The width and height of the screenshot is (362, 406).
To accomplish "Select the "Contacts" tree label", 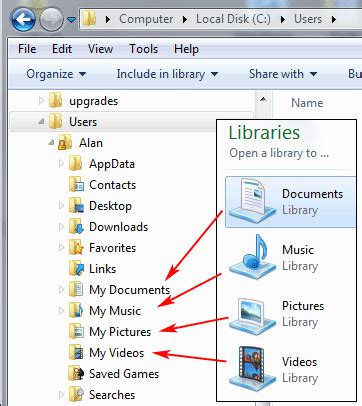I will 113,185.
